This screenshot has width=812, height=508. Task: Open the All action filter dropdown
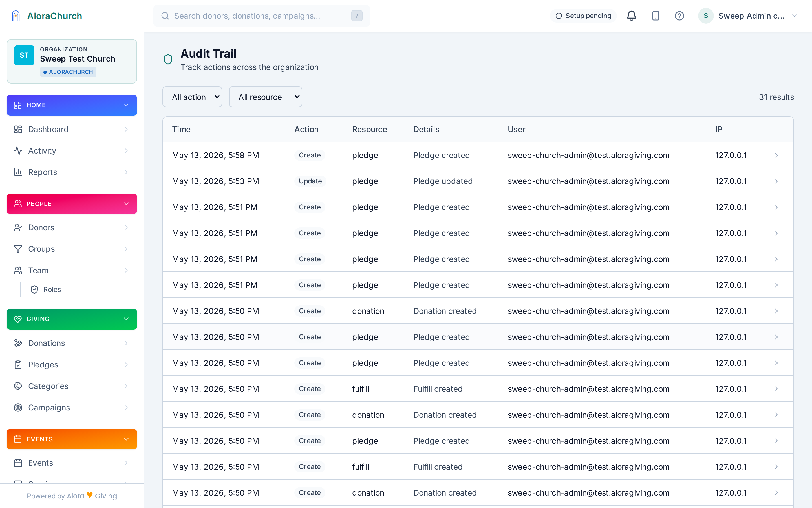(x=192, y=97)
